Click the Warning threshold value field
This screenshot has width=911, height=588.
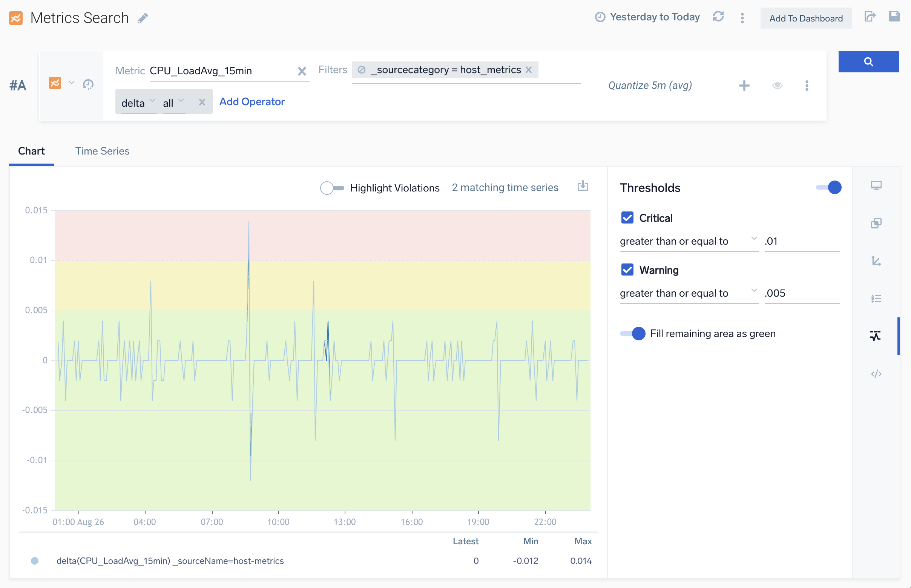(801, 293)
